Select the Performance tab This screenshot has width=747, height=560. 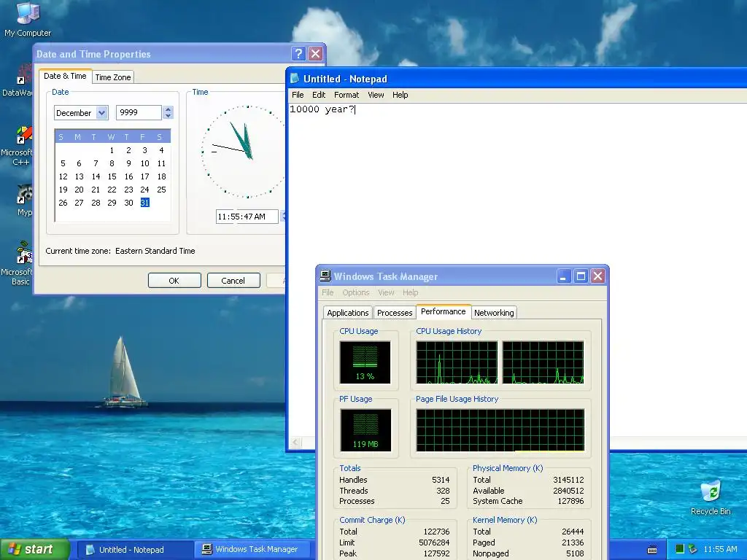[444, 311]
